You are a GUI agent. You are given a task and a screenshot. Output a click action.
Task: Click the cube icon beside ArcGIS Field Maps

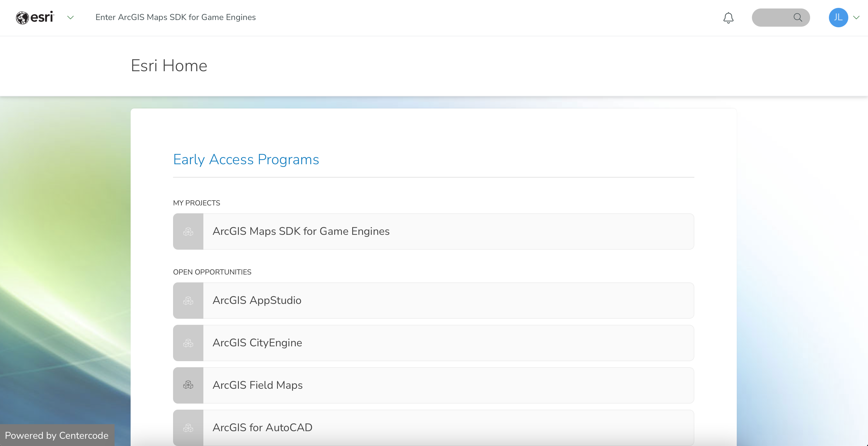[188, 385]
